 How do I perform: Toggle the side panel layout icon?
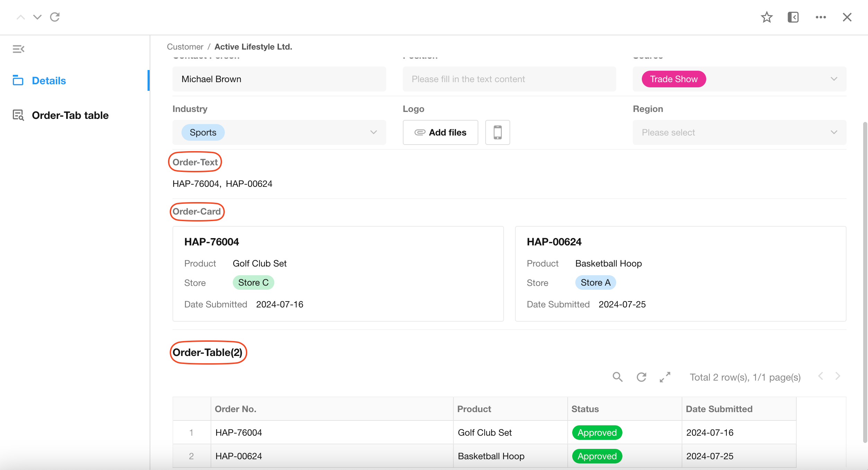[x=793, y=17]
